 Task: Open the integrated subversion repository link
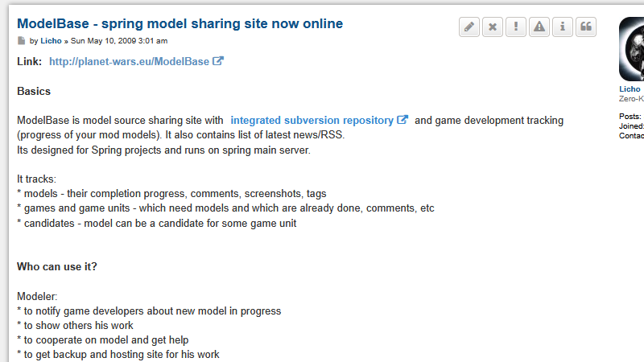pyautogui.click(x=312, y=121)
